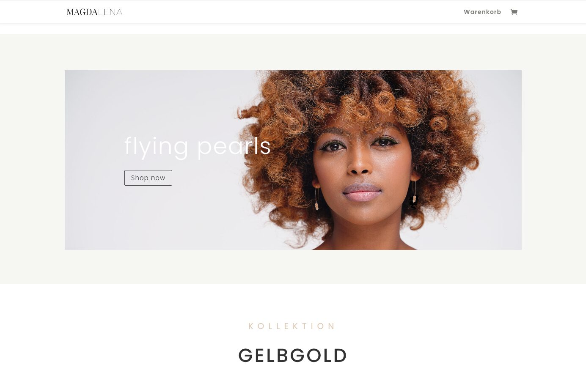Screen dimensions: 586x392
Task: Click the KOLLEKTION subtitle
Action: (292, 326)
